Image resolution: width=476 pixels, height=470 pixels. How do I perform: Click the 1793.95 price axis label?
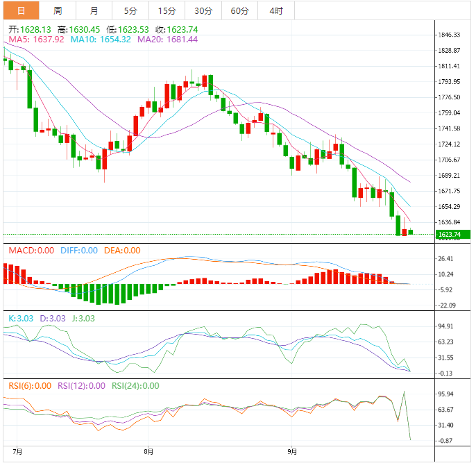pos(449,81)
